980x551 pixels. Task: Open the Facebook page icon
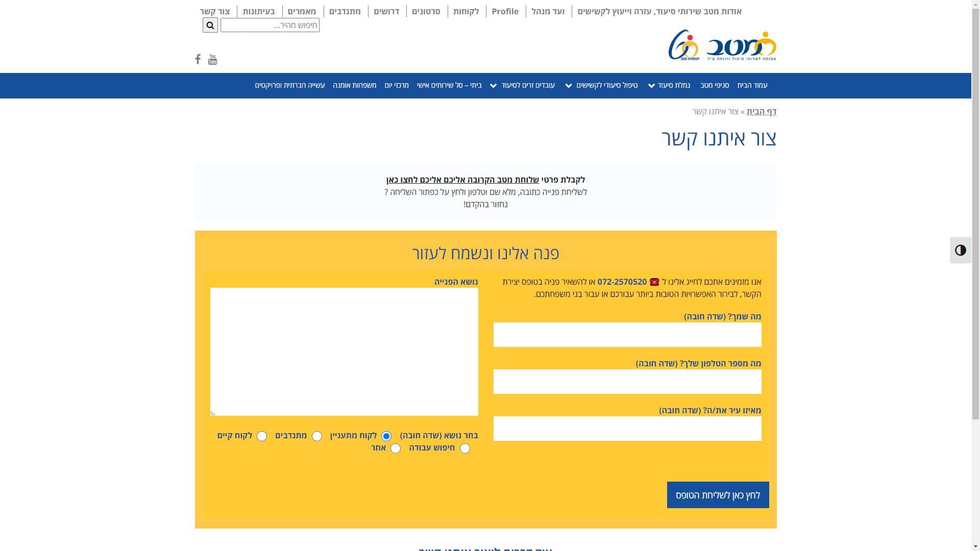click(x=198, y=60)
